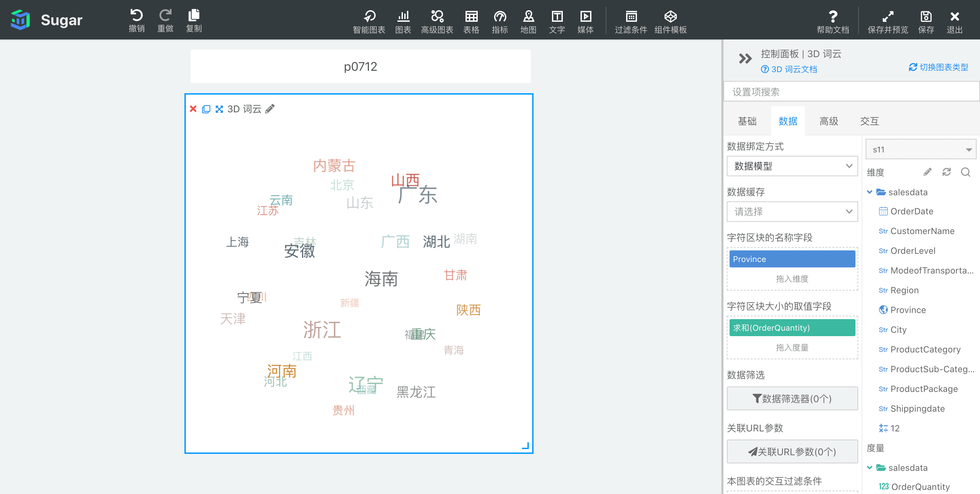Select the CustomerName dimension

pos(922,231)
